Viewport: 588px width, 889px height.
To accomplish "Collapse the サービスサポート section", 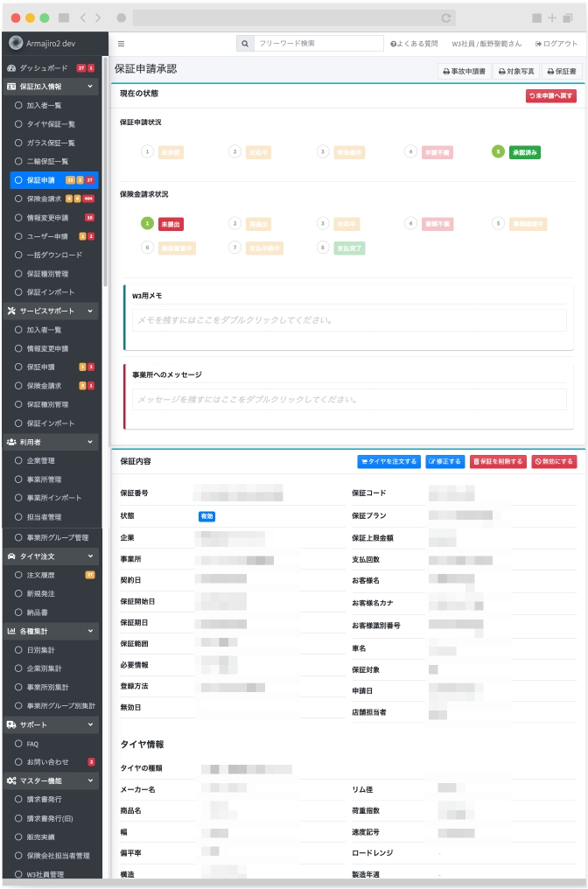I will tap(90, 311).
